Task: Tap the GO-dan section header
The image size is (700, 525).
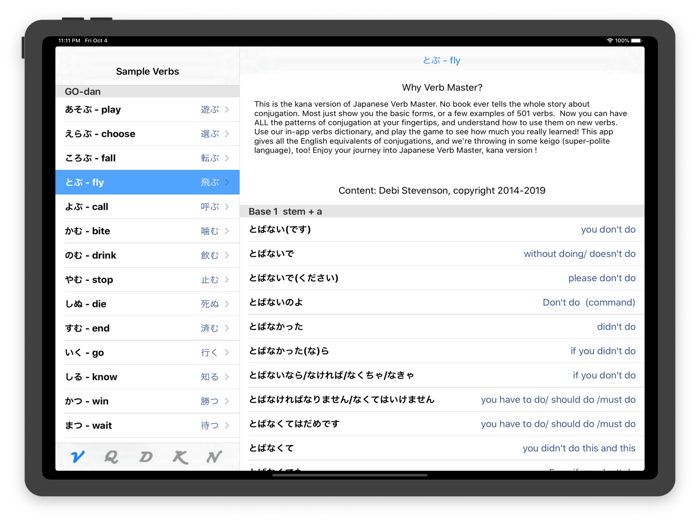Action: tap(147, 92)
